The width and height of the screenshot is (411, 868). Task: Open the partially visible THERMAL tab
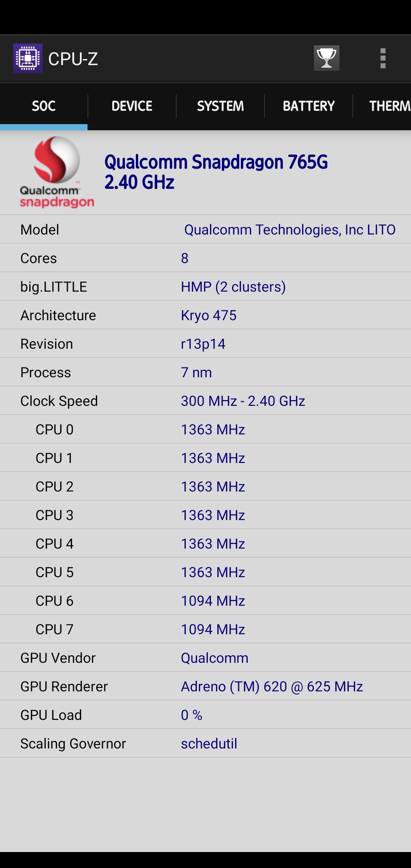[x=382, y=106]
